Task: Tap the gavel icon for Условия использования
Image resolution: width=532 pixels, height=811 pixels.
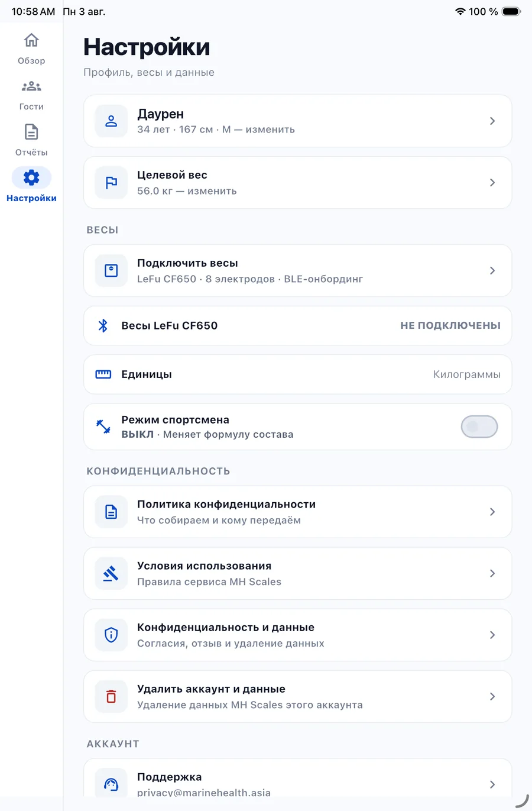Action: click(111, 573)
